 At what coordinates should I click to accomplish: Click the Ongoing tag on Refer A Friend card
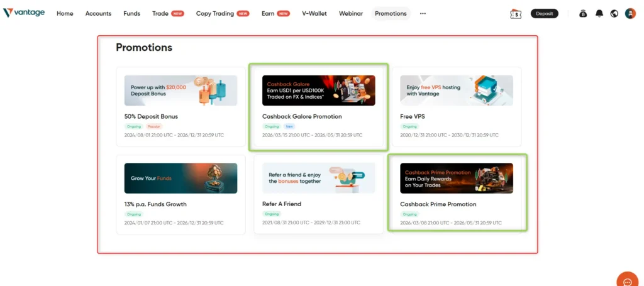[x=272, y=214]
